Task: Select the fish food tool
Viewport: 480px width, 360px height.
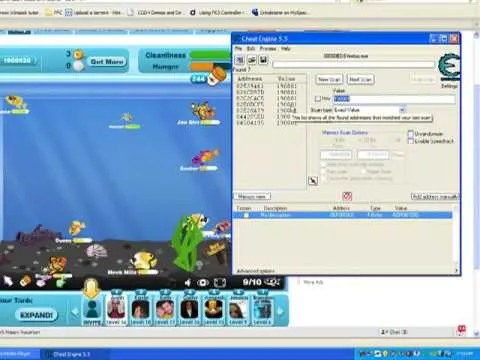Action: point(25,281)
